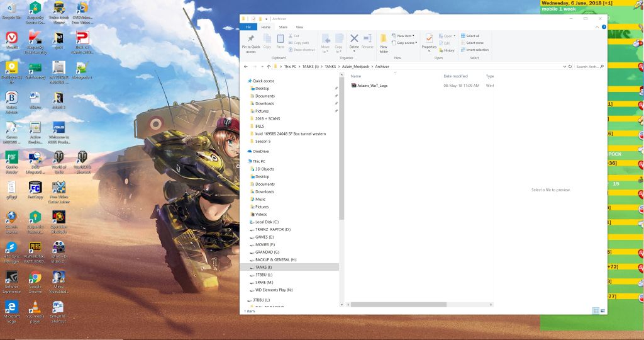Switch to details view icon in status bar
The height and width of the screenshot is (340, 644).
tap(596, 311)
